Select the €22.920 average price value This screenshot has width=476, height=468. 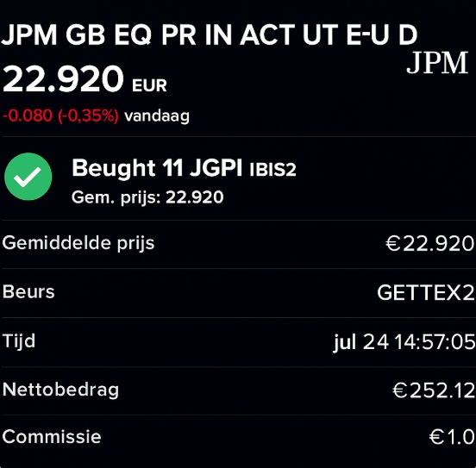click(429, 243)
